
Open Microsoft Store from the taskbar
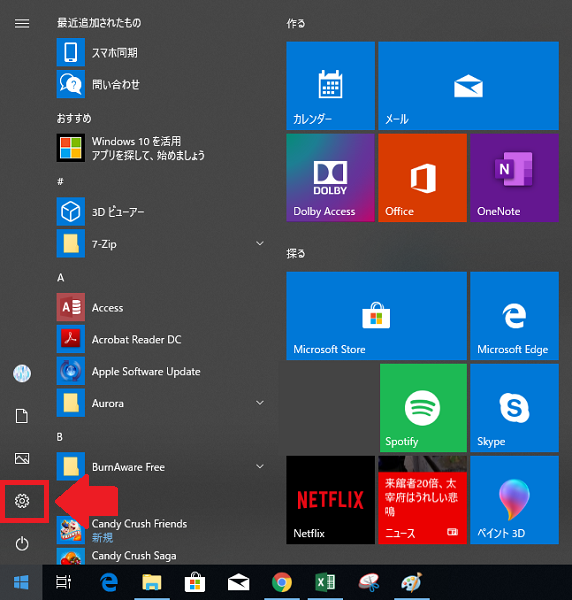point(195,582)
